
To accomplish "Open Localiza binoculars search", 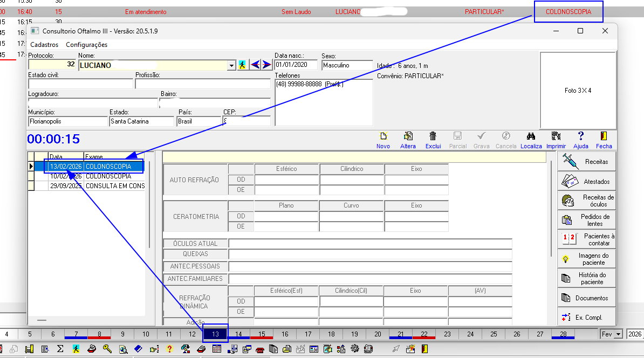I will [x=531, y=137].
